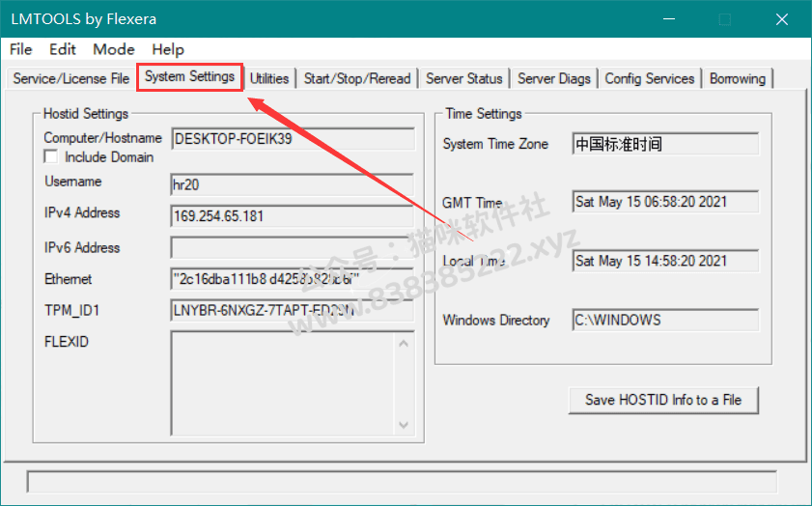Click the Computer/Hostname field

click(293, 139)
